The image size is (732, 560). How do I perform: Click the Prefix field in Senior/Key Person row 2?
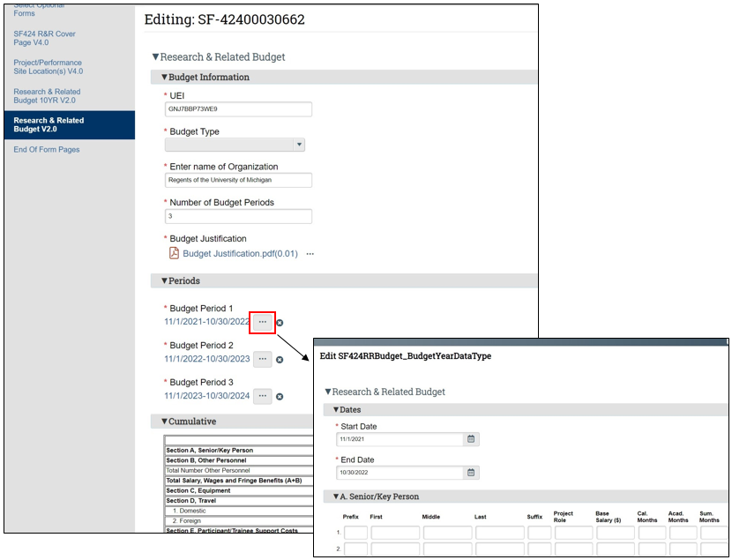[355, 549]
